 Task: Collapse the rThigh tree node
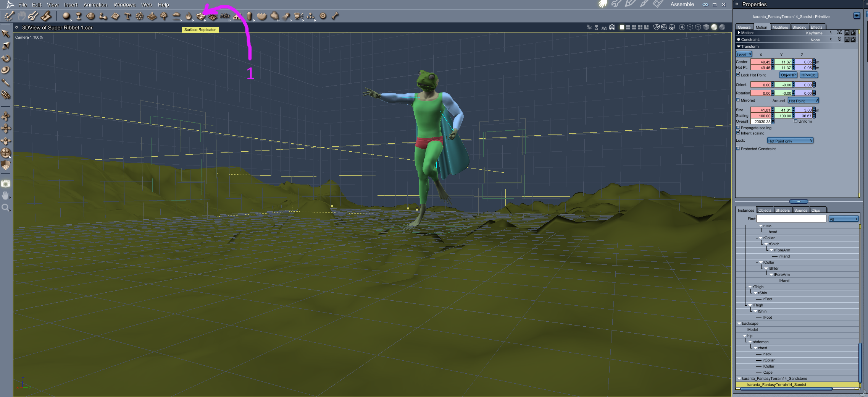point(750,287)
